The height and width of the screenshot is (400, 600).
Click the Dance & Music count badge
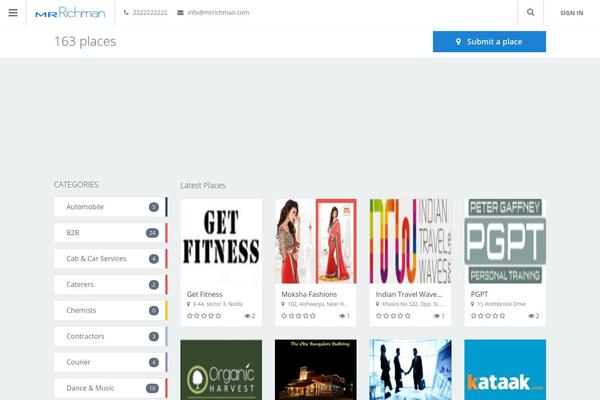point(152,388)
